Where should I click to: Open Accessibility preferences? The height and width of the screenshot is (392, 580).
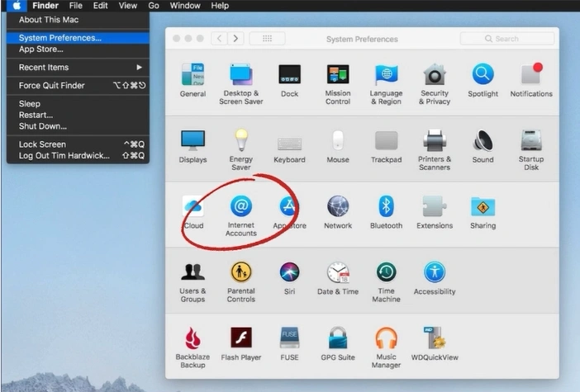(x=435, y=278)
